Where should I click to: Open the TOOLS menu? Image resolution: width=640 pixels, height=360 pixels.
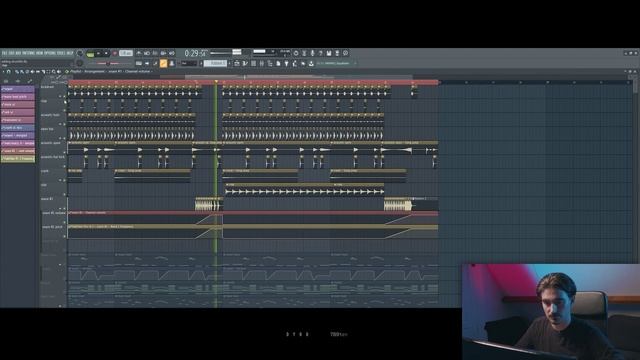pyautogui.click(x=61, y=53)
